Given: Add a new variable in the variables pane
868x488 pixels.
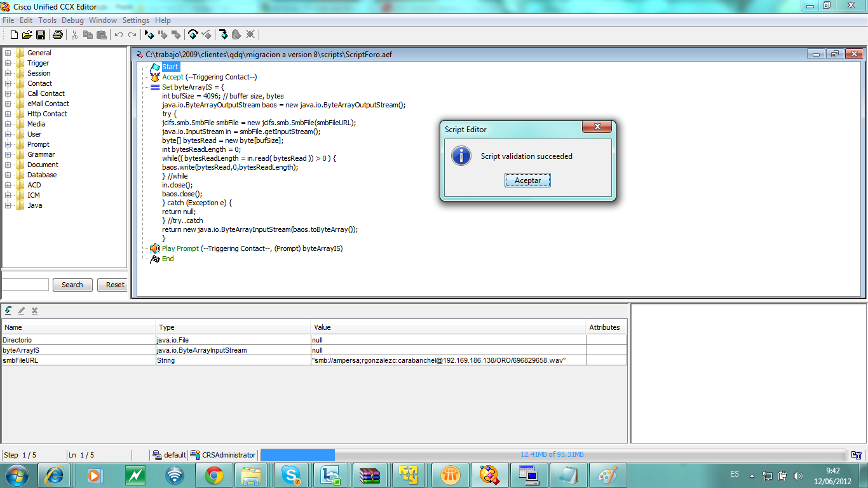Looking at the screenshot, I should 8,310.
